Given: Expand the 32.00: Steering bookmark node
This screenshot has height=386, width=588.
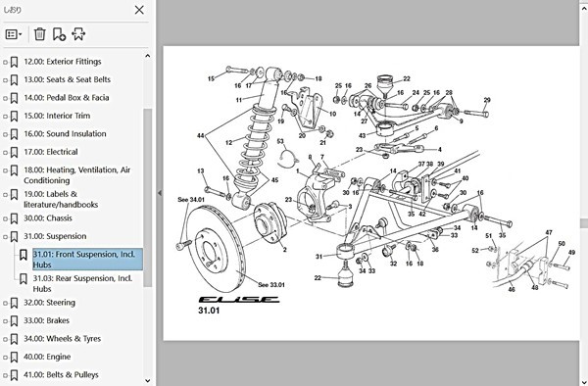Looking at the screenshot, I should pos(5,303).
